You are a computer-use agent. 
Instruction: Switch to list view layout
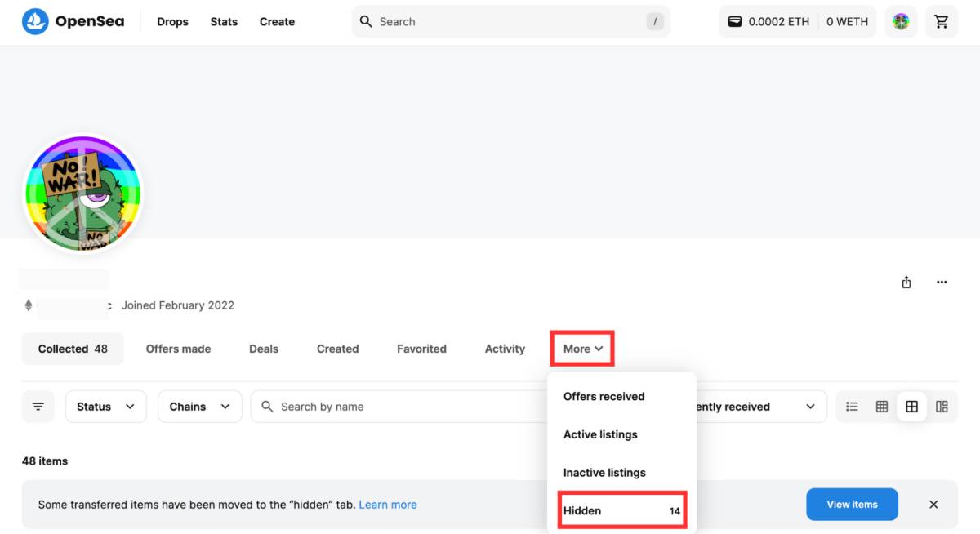[x=852, y=407]
